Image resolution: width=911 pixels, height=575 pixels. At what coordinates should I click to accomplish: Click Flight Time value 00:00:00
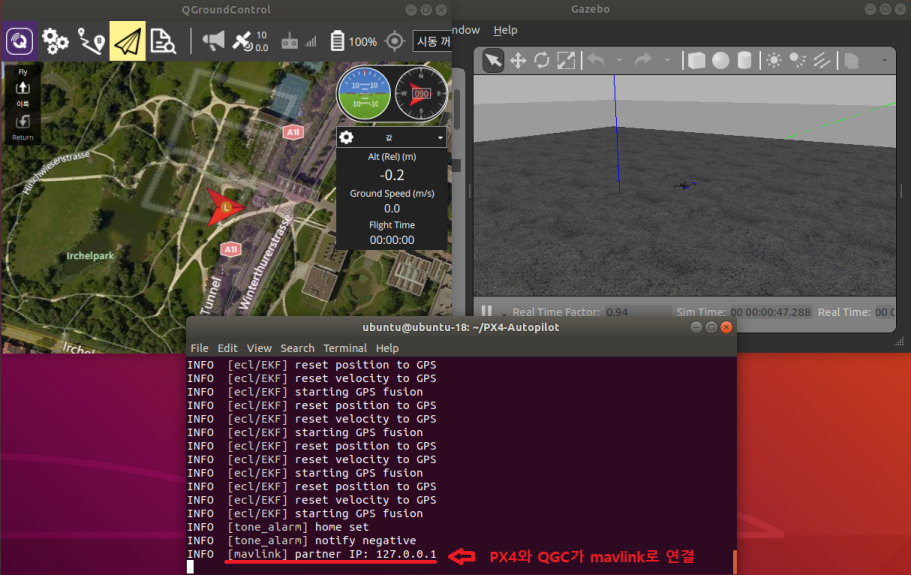coord(392,240)
